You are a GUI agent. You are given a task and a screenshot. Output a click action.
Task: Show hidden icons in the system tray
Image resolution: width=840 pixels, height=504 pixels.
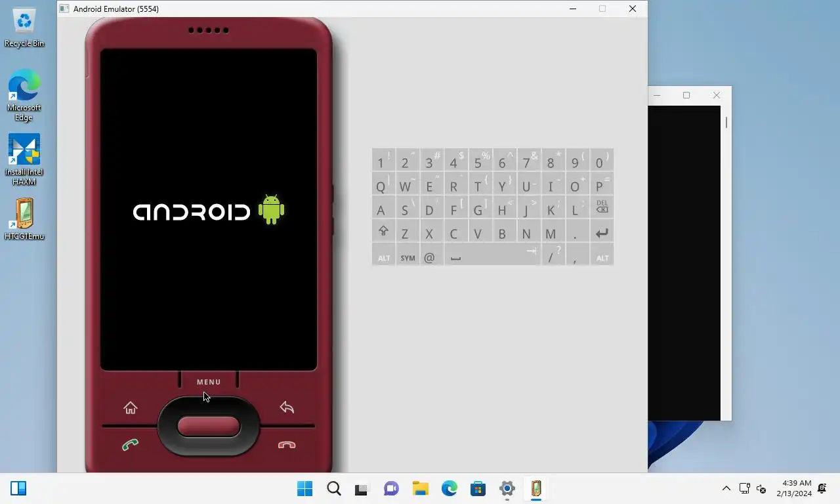pyautogui.click(x=726, y=488)
